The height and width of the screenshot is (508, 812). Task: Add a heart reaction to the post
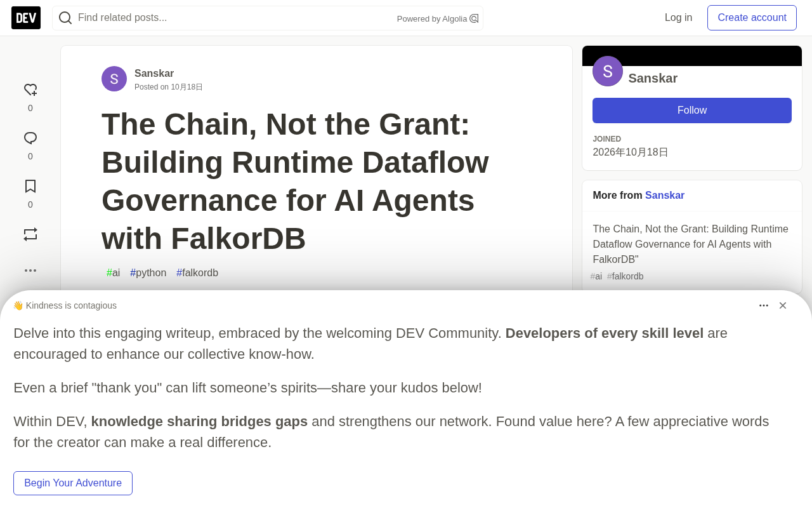point(30,90)
